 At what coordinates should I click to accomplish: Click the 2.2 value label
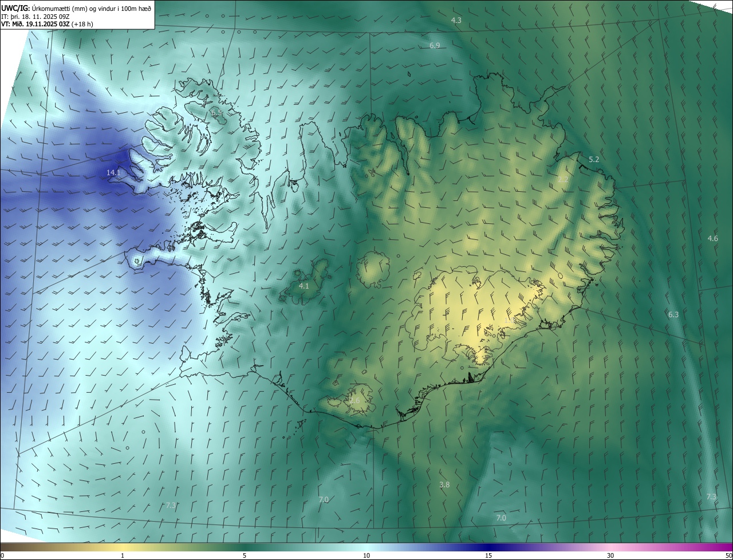click(x=563, y=180)
